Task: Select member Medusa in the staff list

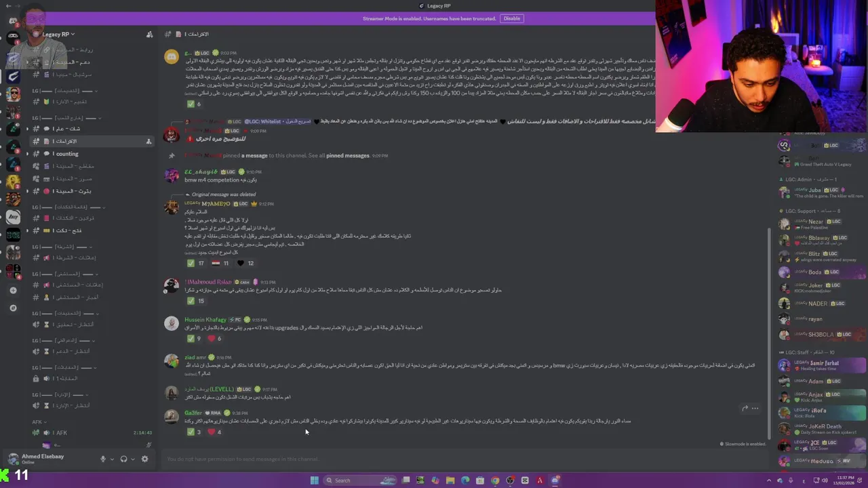Action: pos(822,461)
